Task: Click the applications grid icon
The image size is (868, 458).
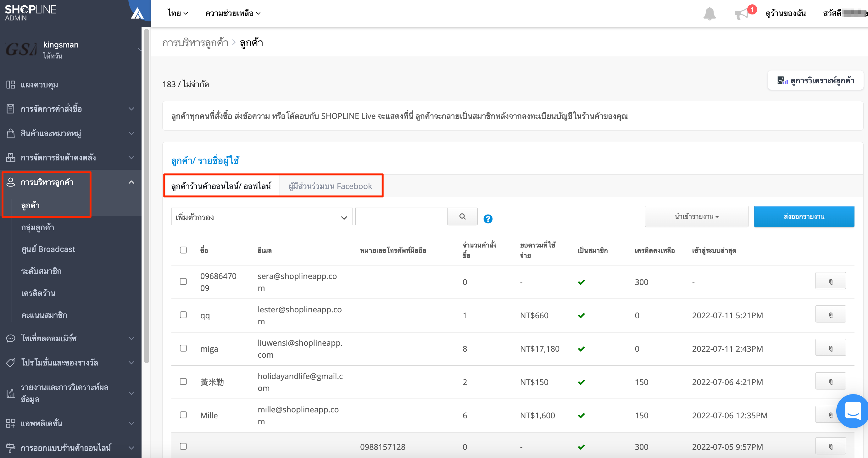Action: pyautogui.click(x=10, y=423)
